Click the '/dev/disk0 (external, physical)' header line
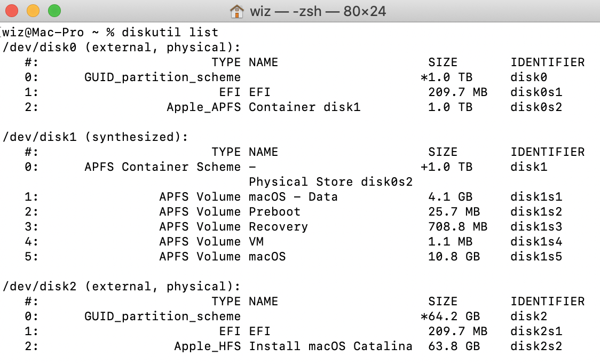 (x=122, y=48)
